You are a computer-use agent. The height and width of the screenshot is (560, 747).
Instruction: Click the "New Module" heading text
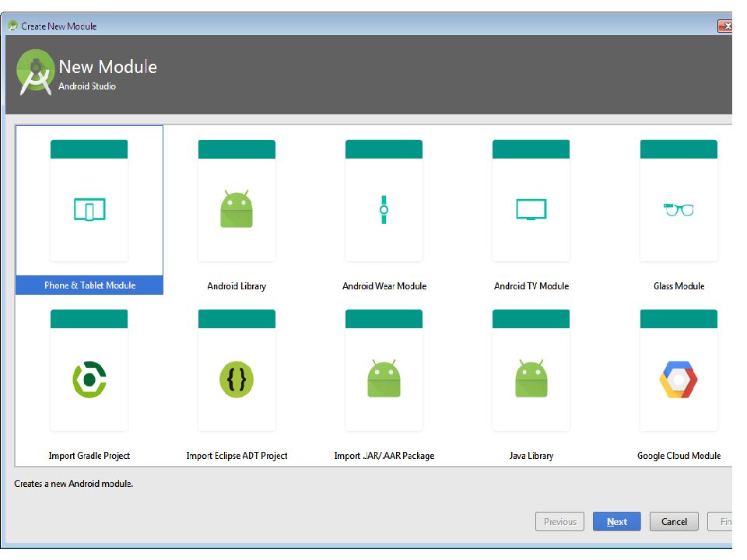tap(107, 67)
